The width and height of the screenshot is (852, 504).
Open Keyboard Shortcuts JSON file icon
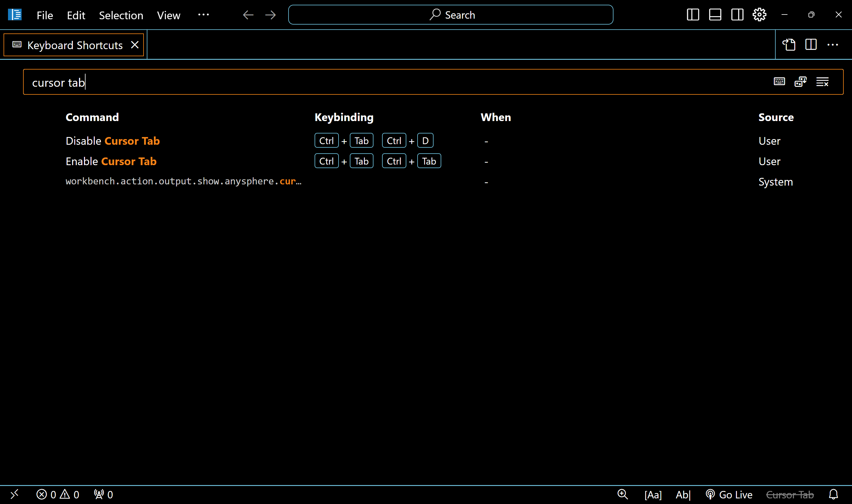[789, 44]
